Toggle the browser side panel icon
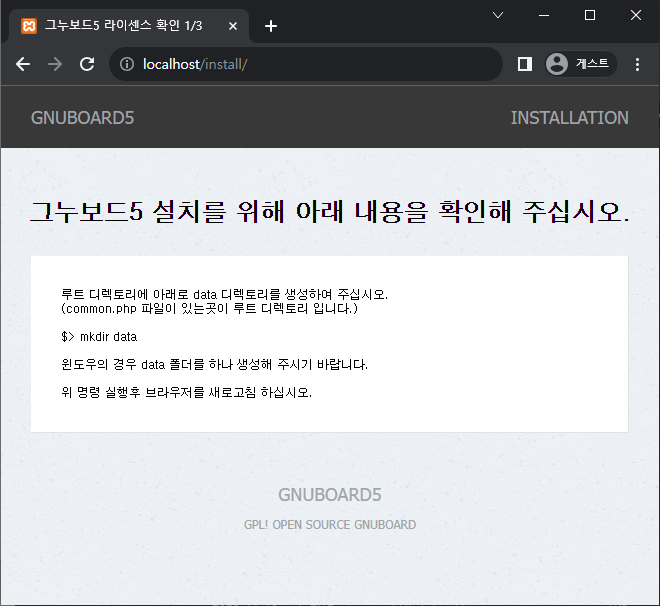The width and height of the screenshot is (660, 606). click(524, 64)
